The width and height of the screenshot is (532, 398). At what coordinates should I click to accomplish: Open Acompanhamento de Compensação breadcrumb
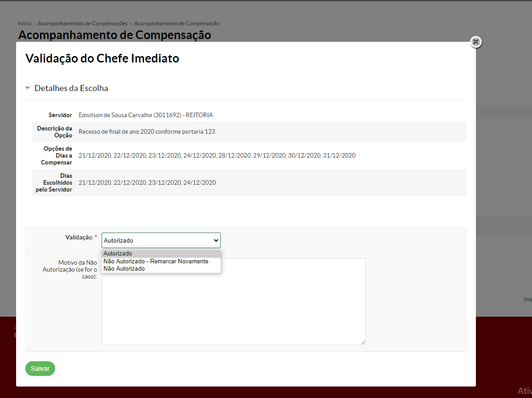pos(177,23)
